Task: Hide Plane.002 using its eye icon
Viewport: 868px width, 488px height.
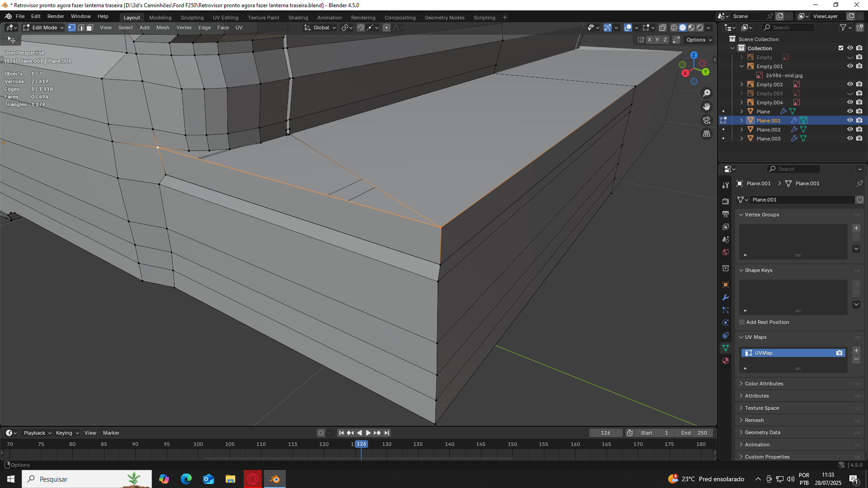Action: [x=850, y=130]
